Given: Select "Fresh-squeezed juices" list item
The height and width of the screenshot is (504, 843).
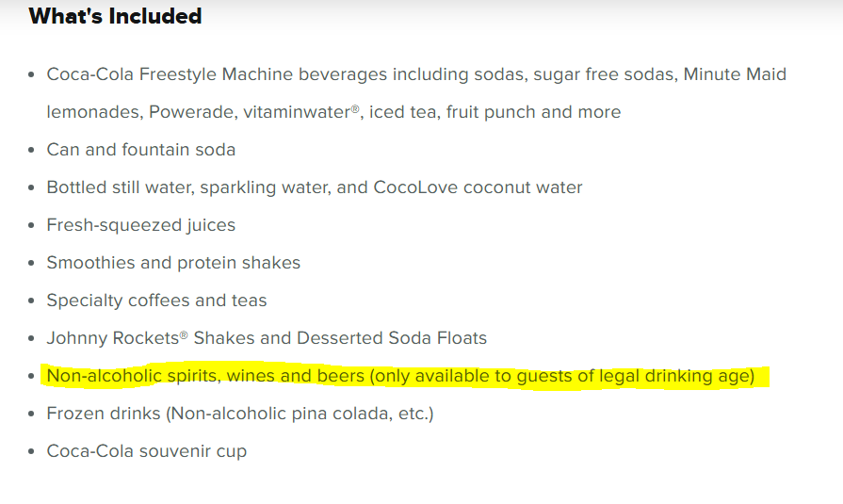Looking at the screenshot, I should 141,225.
